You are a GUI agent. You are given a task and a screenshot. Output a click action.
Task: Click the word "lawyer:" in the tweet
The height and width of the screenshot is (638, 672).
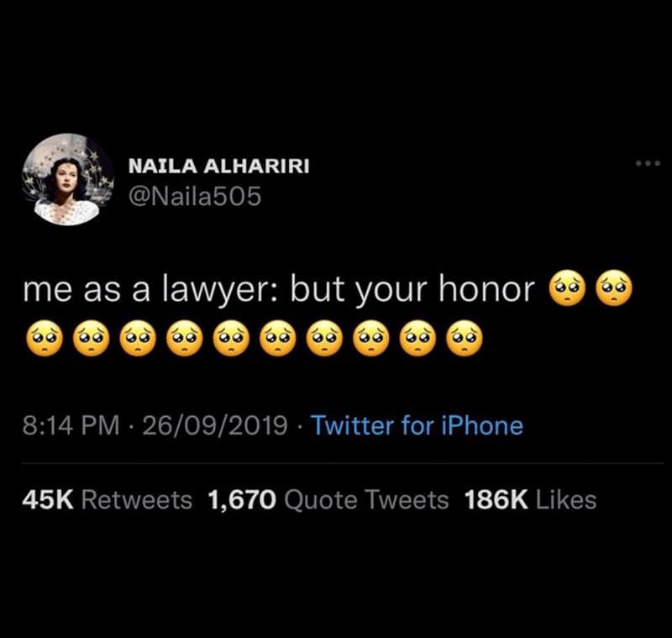(222, 290)
